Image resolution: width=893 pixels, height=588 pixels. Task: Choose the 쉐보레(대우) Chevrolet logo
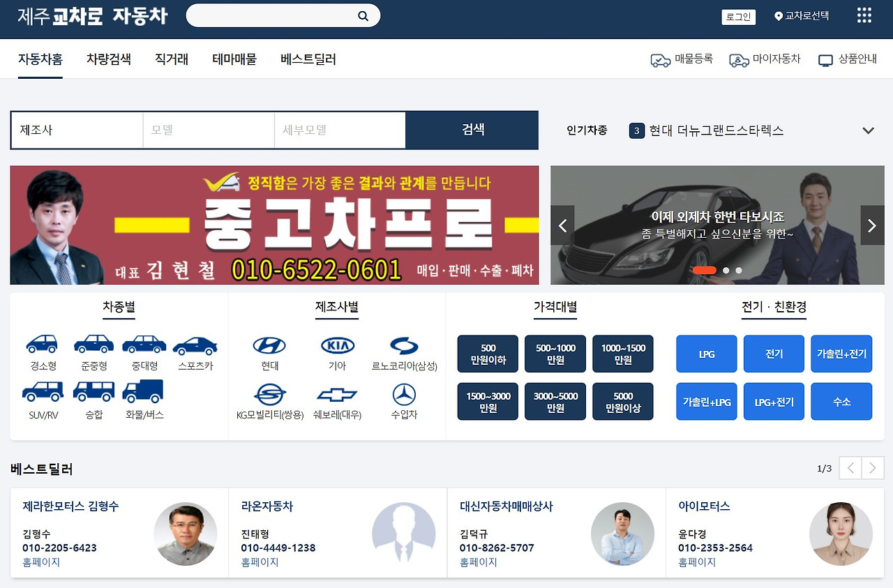[337, 395]
